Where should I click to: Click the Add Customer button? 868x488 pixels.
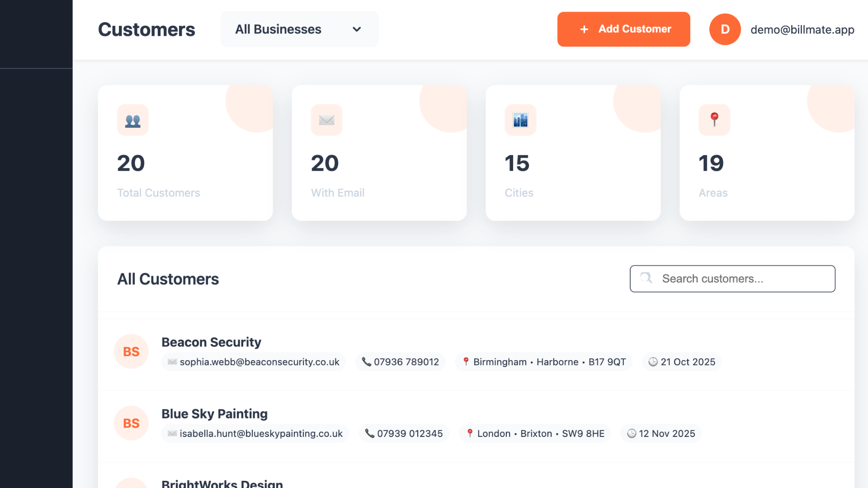[624, 29]
